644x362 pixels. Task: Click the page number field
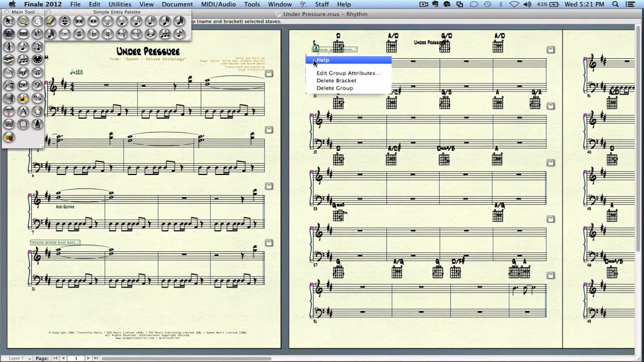(76, 358)
